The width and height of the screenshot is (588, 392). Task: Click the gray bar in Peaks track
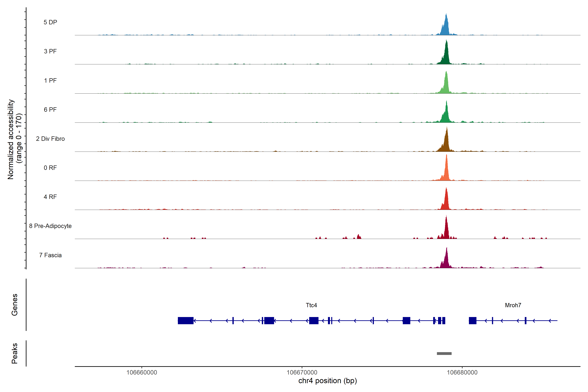click(444, 353)
